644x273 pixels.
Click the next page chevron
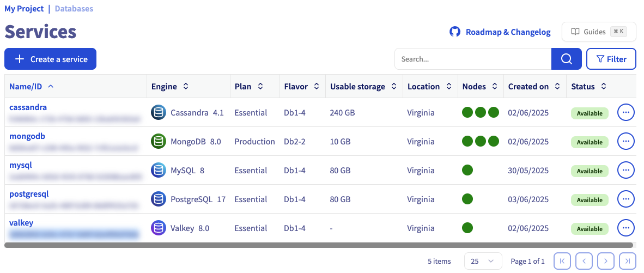[606, 261]
